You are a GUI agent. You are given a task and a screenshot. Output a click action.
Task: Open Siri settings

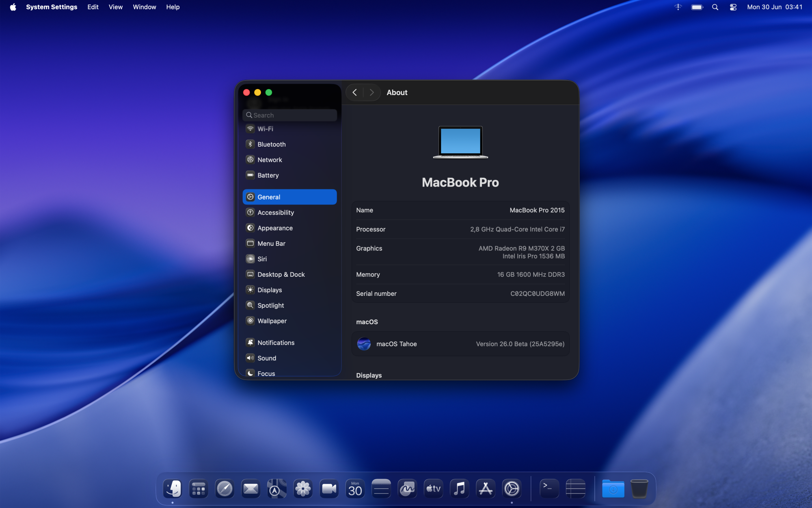(262, 259)
